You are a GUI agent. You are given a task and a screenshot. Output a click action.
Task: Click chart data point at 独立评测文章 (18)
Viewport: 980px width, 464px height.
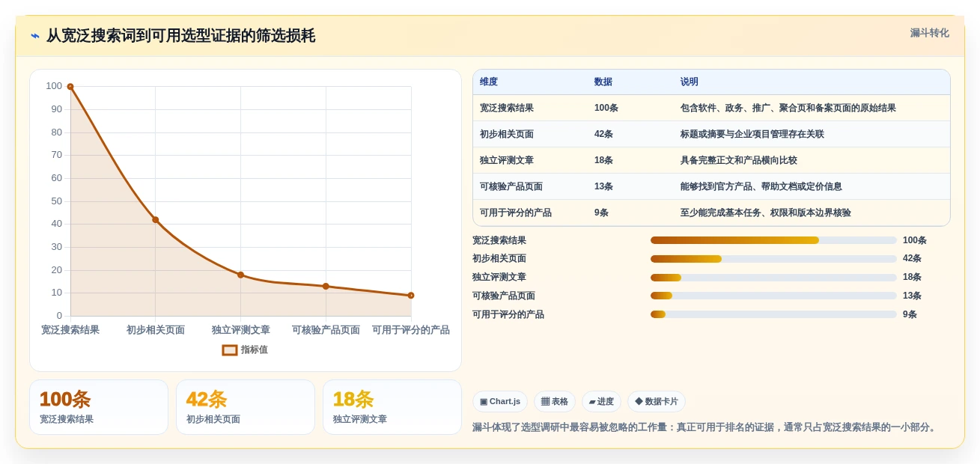(x=240, y=275)
